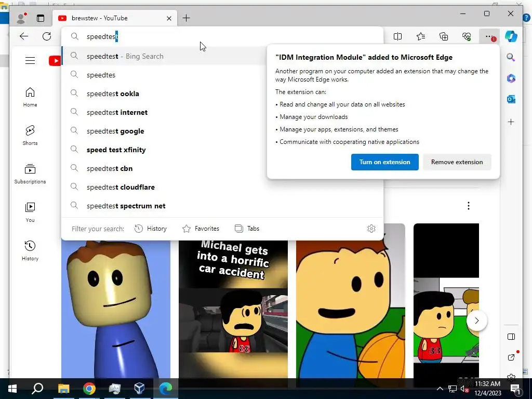This screenshot has width=532, height=399.
Task: Go to YouTube Home
Action: pyautogui.click(x=30, y=97)
